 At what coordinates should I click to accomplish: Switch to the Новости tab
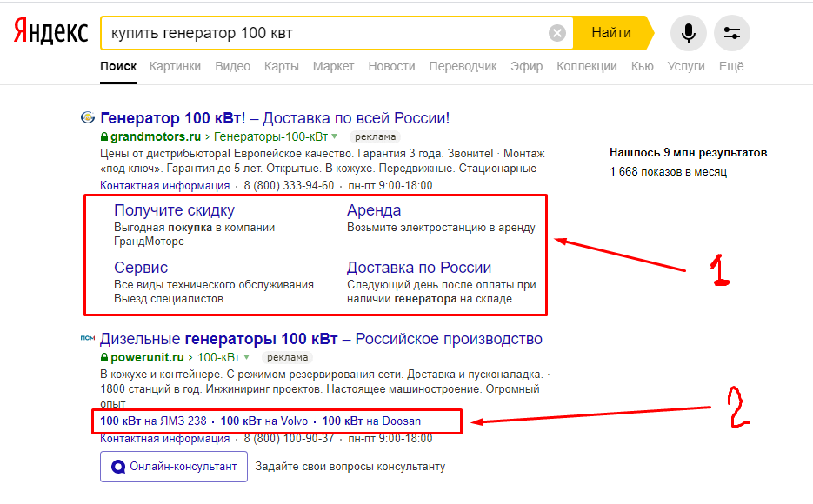(x=391, y=66)
